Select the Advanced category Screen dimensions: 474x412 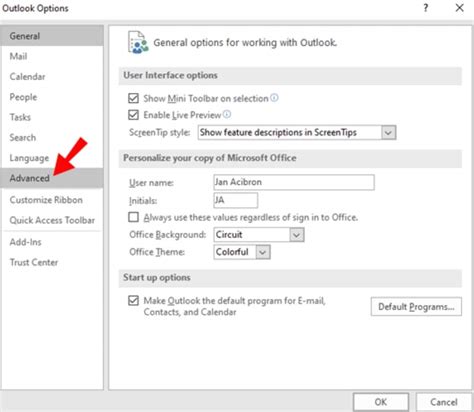click(x=52, y=178)
